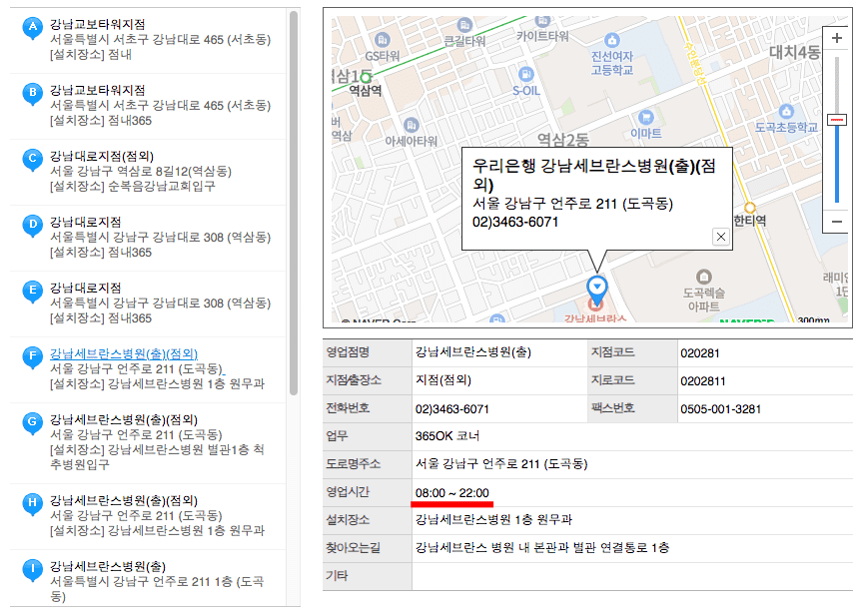Click the 365OK 코너 service value
868x615 pixels.
pos(447,436)
